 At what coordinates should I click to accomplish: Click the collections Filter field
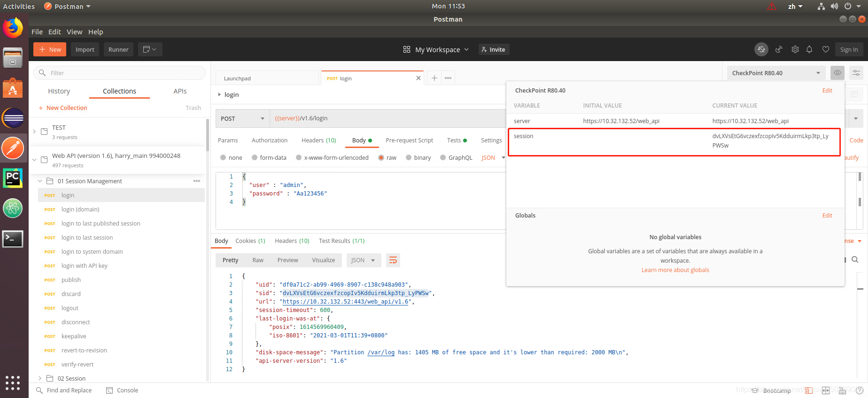[119, 73]
